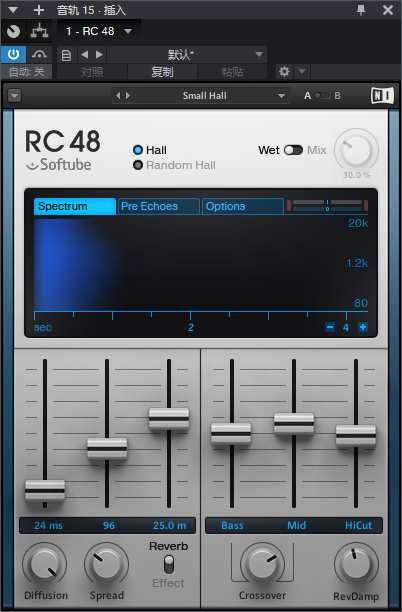Switch to the Pre Echoes tab
Image resolution: width=402 pixels, height=612 pixels.
pyautogui.click(x=159, y=206)
